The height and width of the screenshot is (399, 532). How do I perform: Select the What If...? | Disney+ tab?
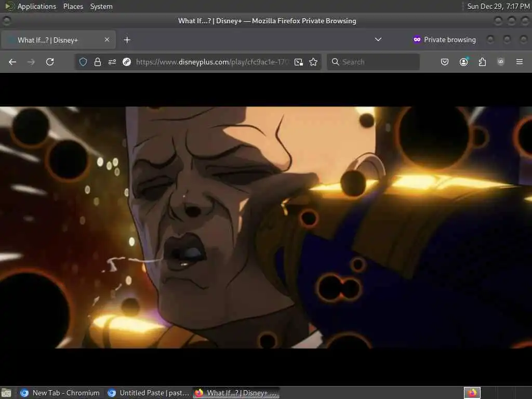(x=58, y=39)
